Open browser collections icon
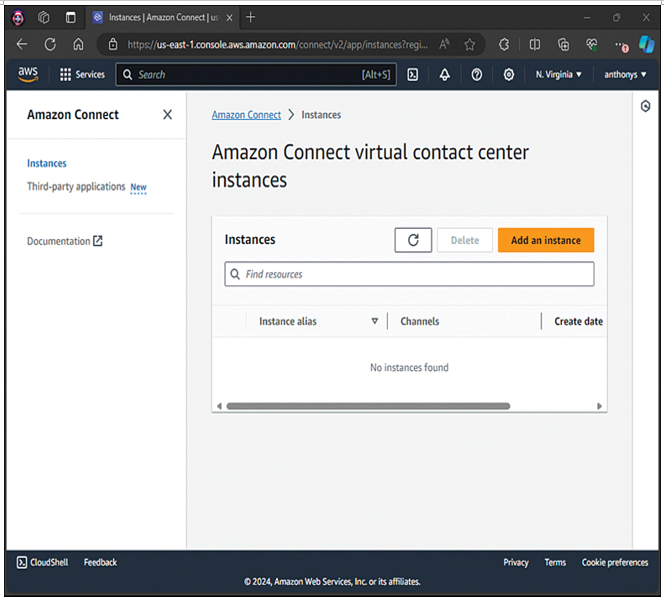664x604 pixels. [x=563, y=44]
